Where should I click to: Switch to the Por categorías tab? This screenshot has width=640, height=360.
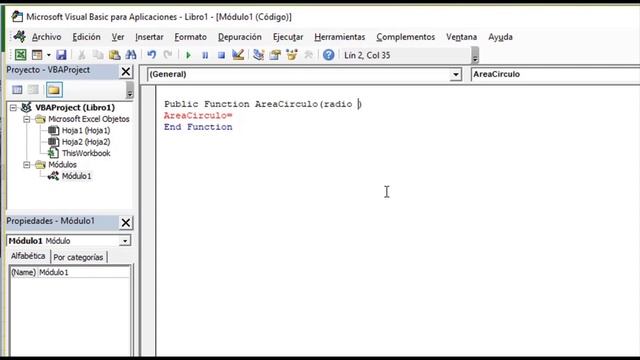pos(78,257)
